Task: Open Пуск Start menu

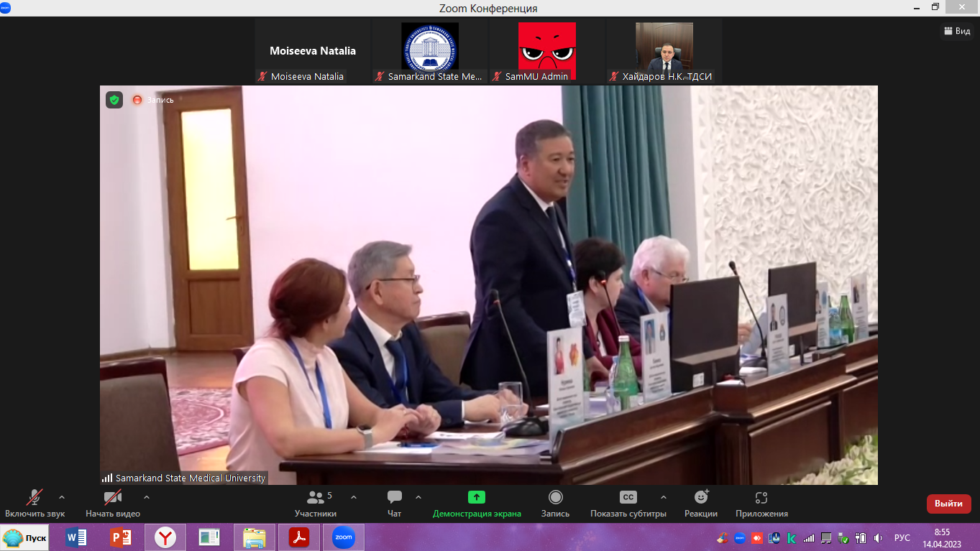Action: point(25,537)
